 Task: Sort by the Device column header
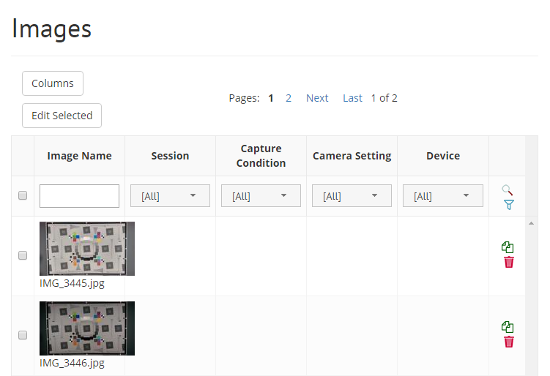pos(443,156)
